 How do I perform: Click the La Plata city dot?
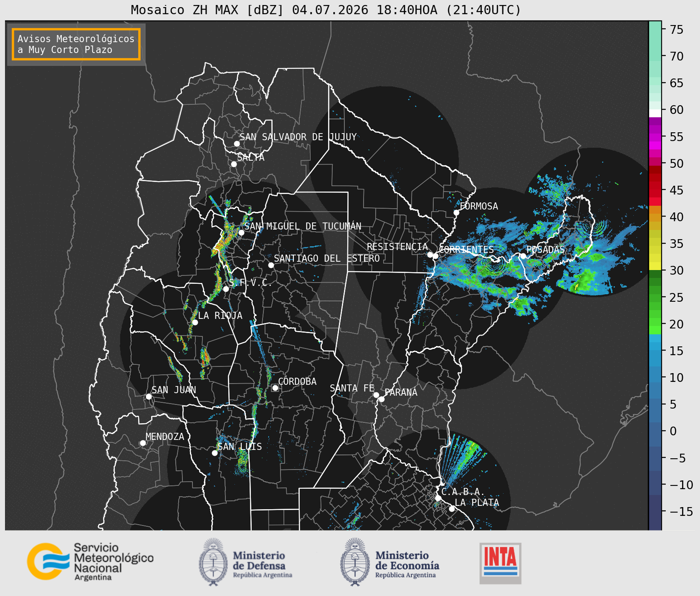[452, 508]
